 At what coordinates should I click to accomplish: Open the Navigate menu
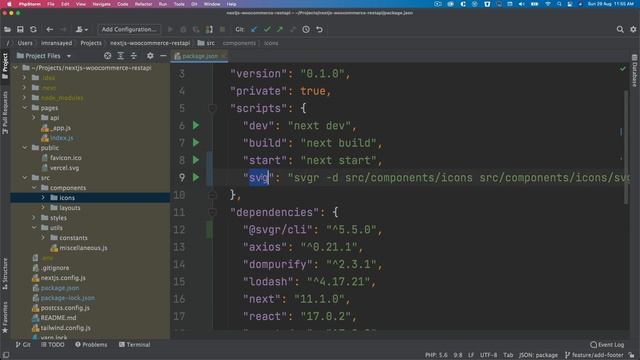(x=101, y=4)
